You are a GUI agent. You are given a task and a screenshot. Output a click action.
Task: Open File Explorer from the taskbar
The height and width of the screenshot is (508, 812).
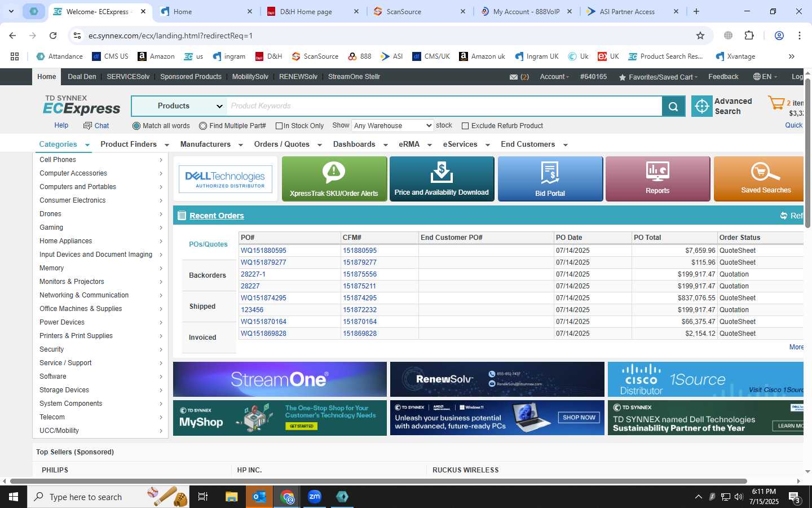[231, 497]
